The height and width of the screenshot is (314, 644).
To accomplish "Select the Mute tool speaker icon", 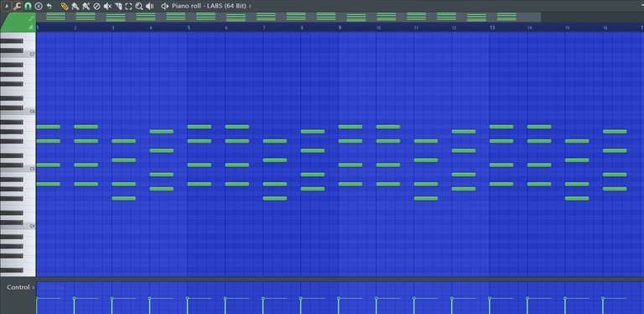I will pos(107,6).
